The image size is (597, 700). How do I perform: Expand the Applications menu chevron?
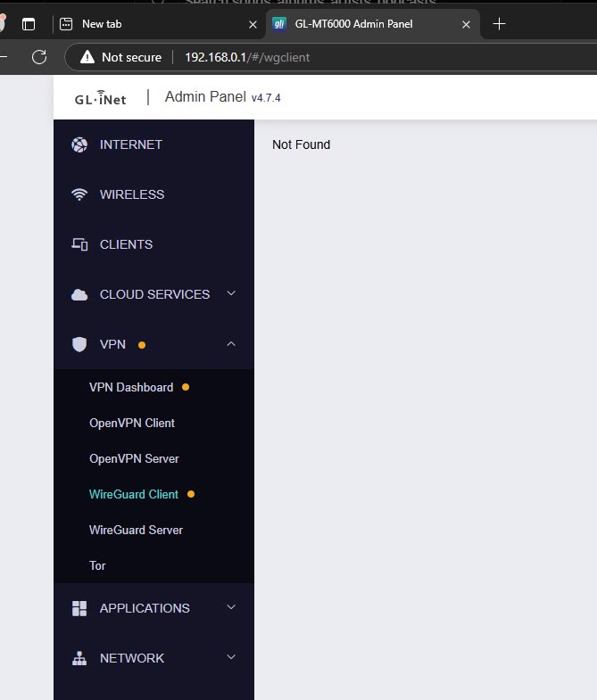coord(231,607)
